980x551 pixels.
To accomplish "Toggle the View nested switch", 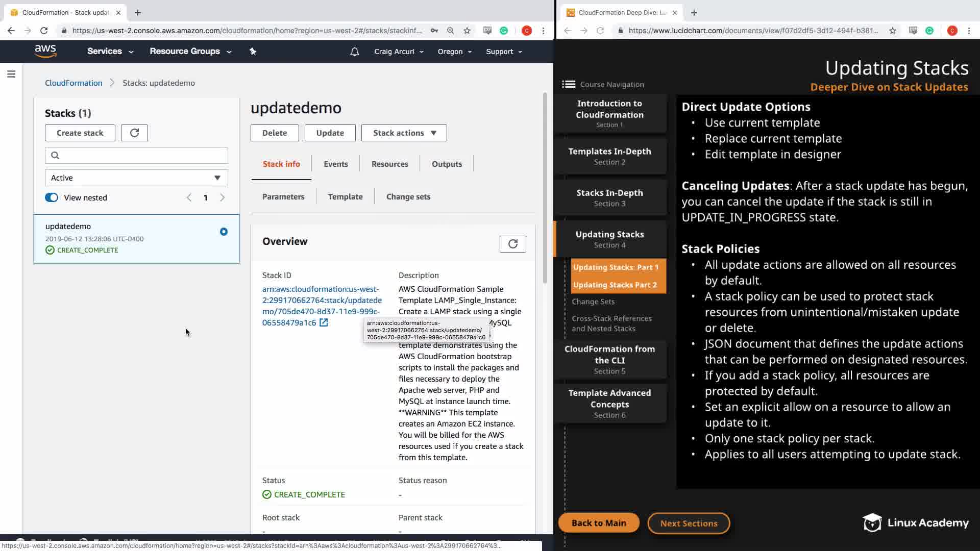I will tap(52, 197).
